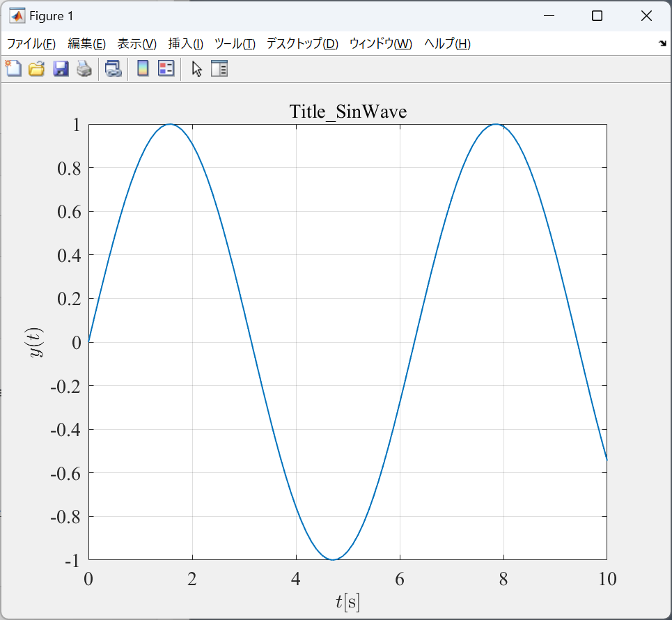The image size is (672, 620).
Task: Open the 編集(E) menu
Action: pyautogui.click(x=86, y=44)
